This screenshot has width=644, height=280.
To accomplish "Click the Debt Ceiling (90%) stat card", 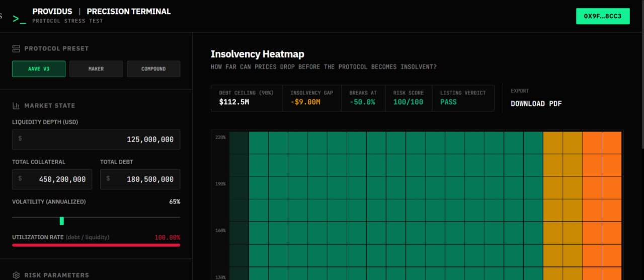I will 247,98.
